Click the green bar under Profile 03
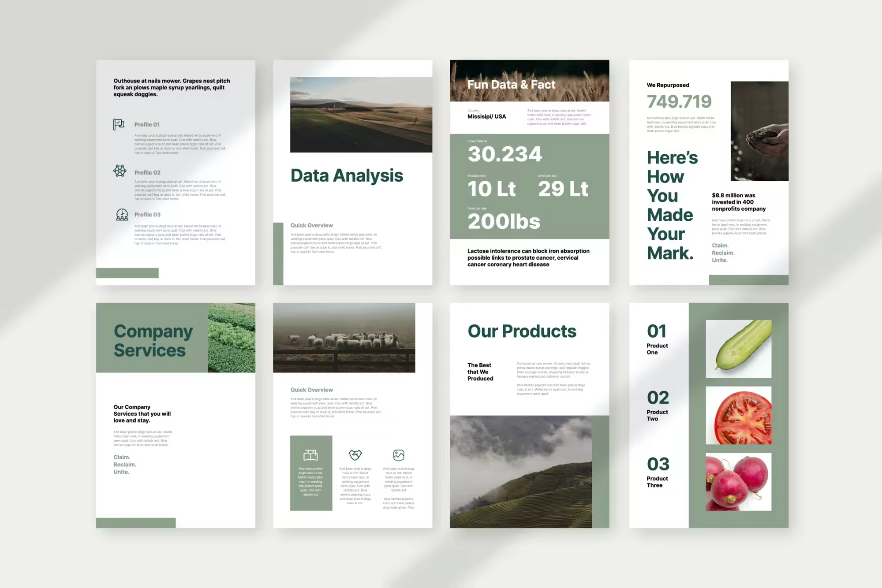Image resolution: width=882 pixels, height=588 pixels. click(x=127, y=273)
